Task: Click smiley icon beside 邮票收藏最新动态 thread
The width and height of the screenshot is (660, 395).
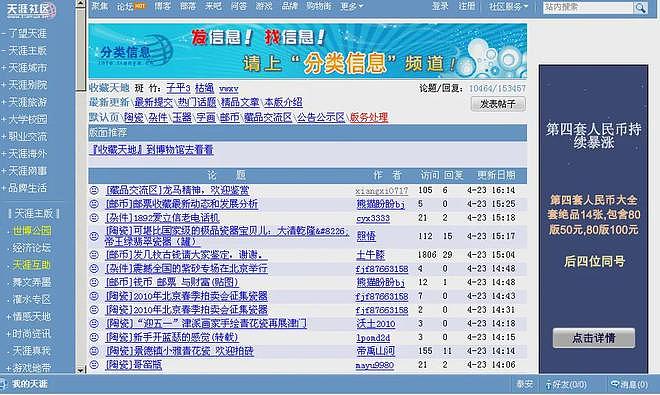Action: pos(94,204)
